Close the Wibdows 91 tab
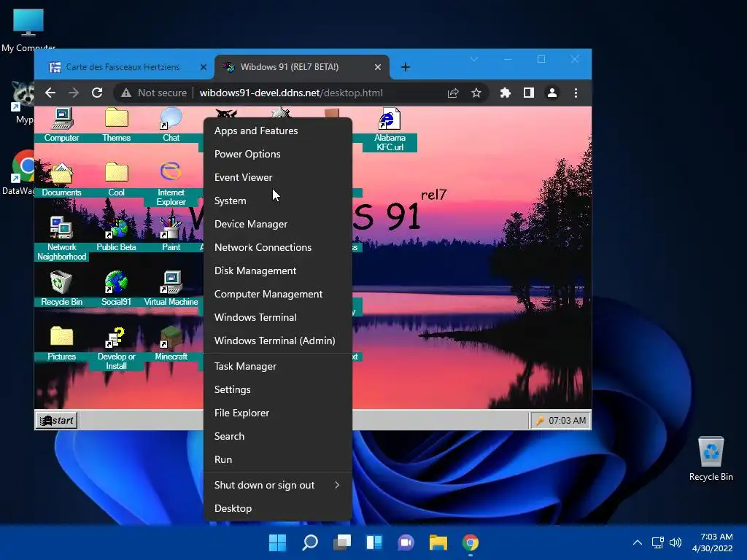 (378, 67)
